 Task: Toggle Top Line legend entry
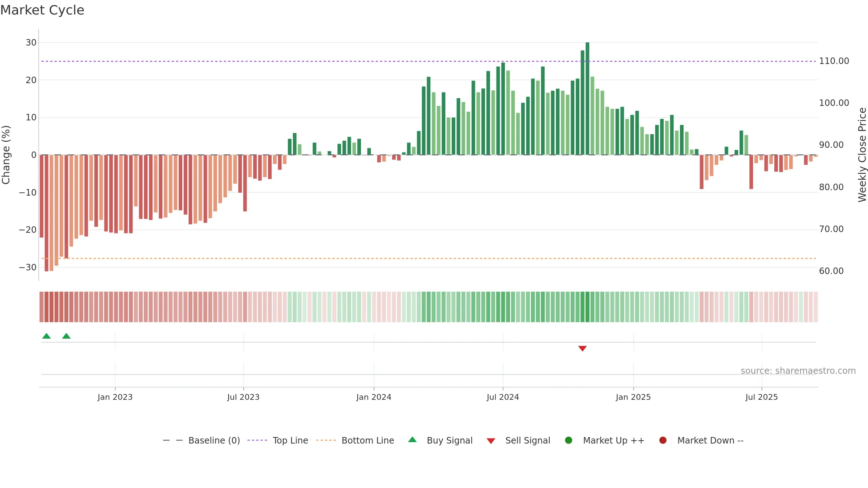(x=278, y=440)
